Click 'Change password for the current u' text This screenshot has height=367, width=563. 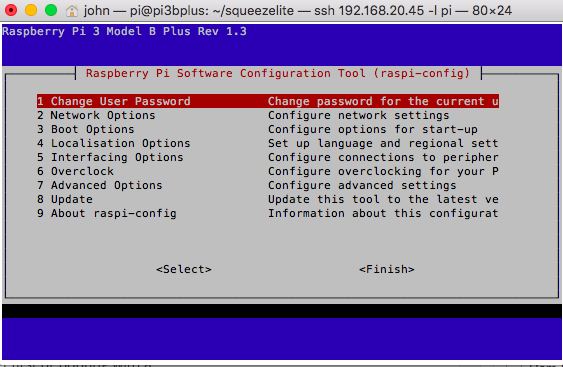coord(383,101)
